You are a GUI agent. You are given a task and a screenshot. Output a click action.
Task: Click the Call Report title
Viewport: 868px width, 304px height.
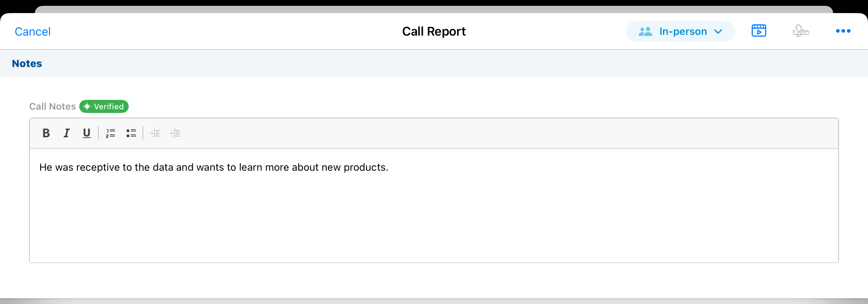434,32
